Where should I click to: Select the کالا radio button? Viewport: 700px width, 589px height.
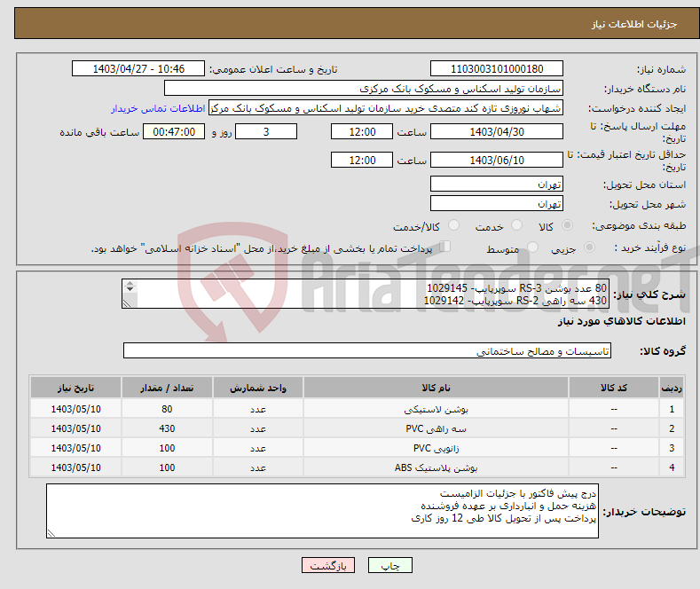coord(567,225)
